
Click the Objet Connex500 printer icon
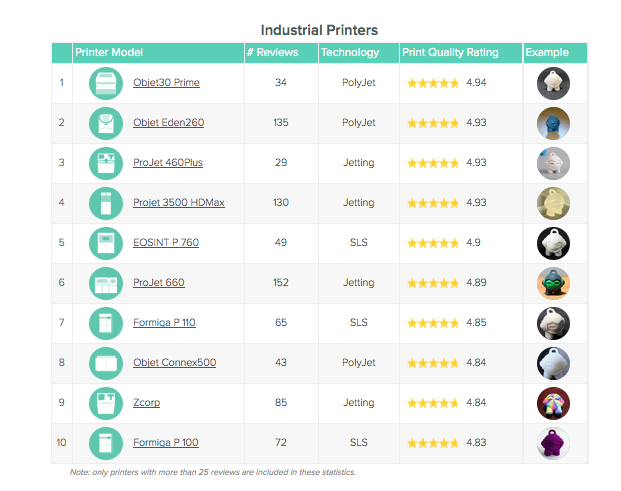coord(106,363)
